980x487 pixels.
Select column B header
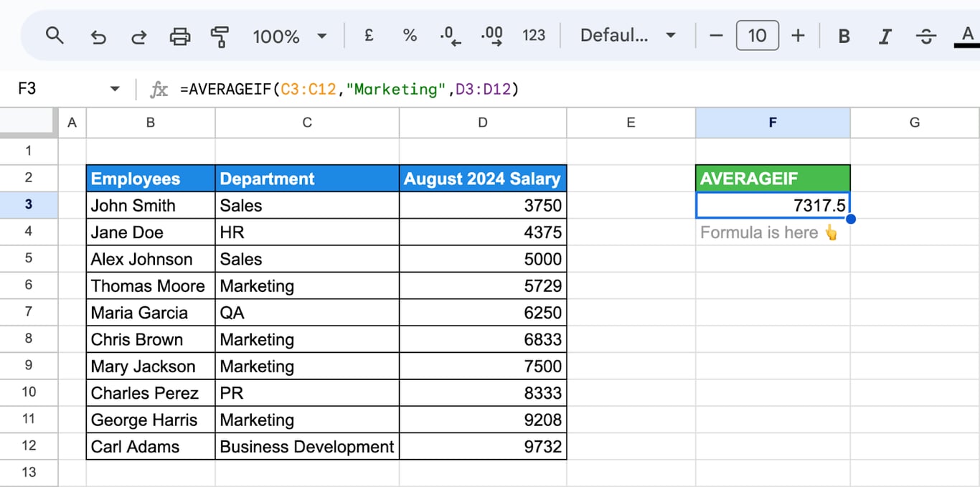[x=151, y=123]
